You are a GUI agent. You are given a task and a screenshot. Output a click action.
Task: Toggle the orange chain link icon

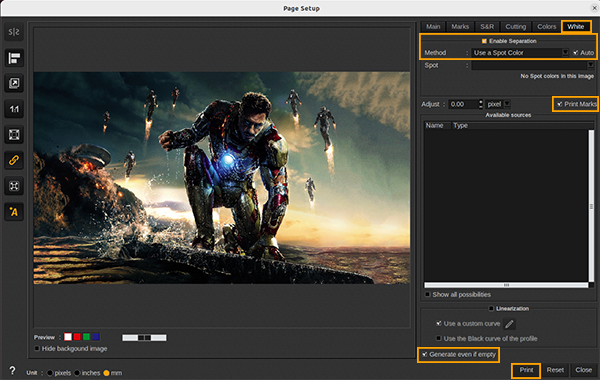14,160
